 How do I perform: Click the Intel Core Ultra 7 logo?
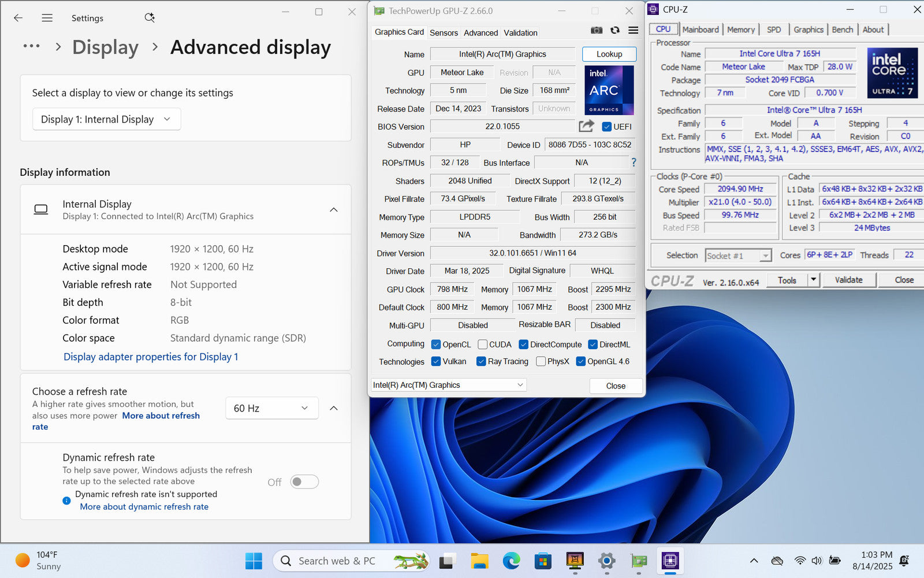coord(892,73)
